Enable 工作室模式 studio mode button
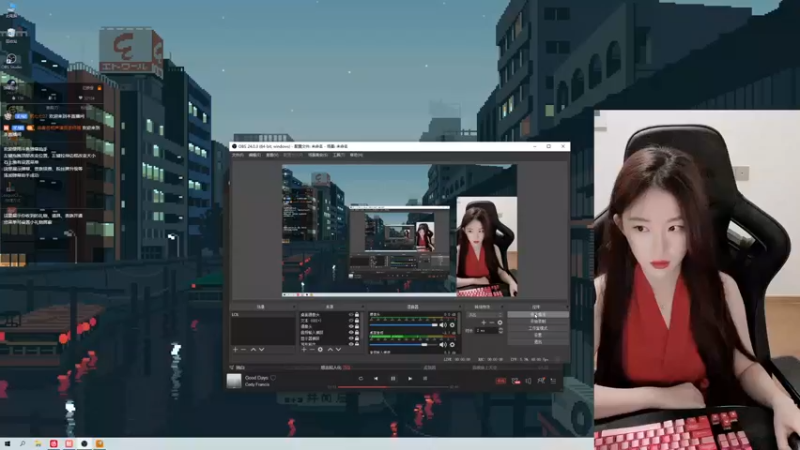This screenshot has width=800, height=450. [538, 328]
